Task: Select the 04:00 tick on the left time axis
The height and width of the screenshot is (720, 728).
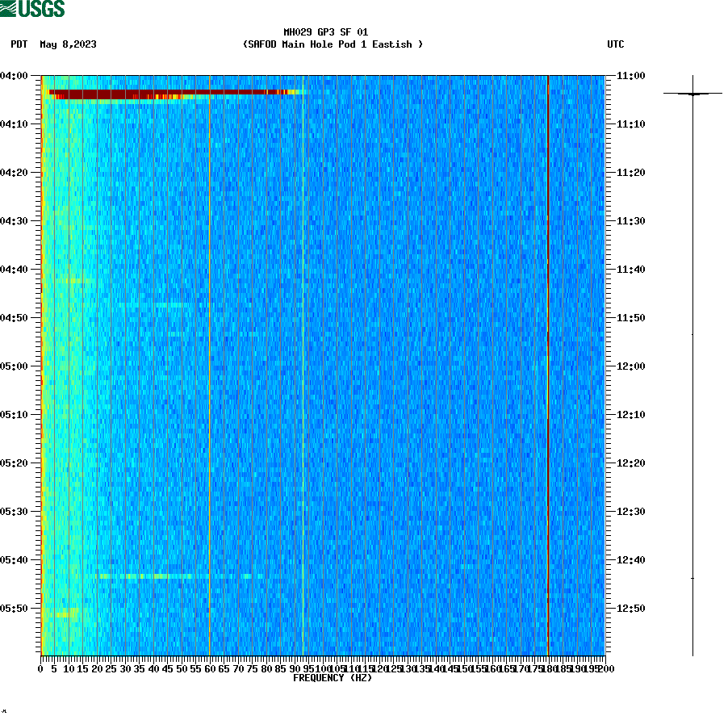Action: click(16, 77)
